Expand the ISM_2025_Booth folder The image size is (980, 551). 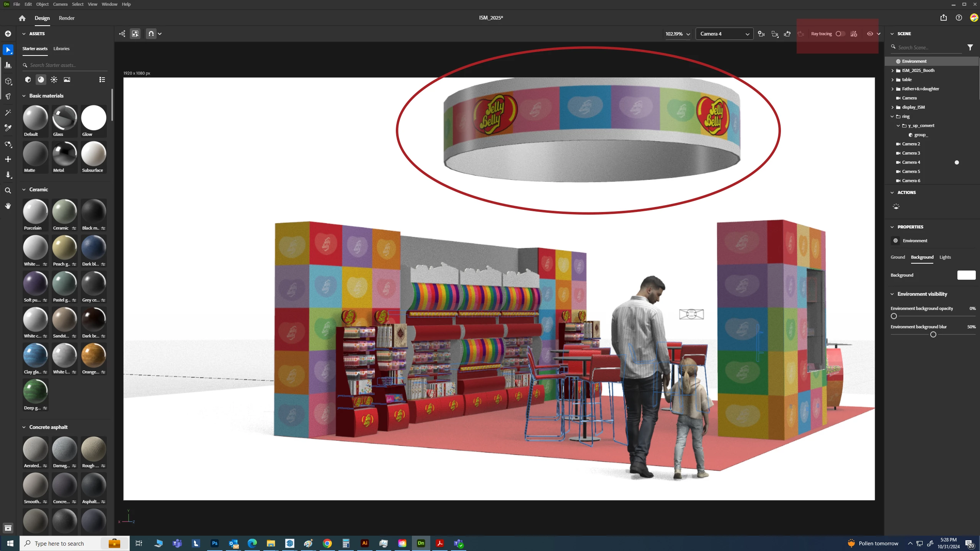click(892, 70)
